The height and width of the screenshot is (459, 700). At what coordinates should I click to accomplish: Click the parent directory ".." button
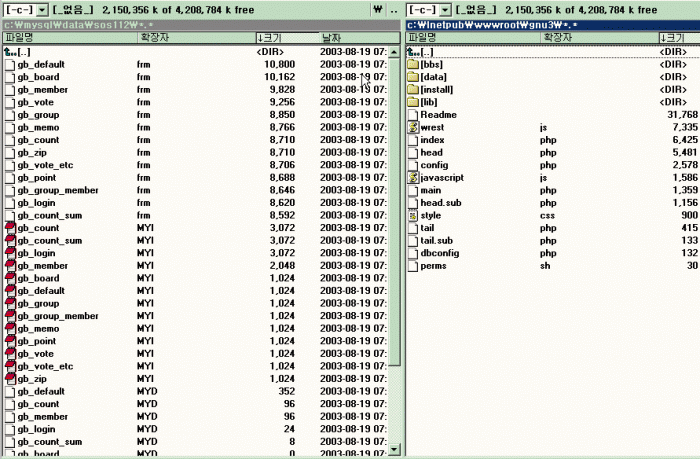pyautogui.click(x=393, y=9)
